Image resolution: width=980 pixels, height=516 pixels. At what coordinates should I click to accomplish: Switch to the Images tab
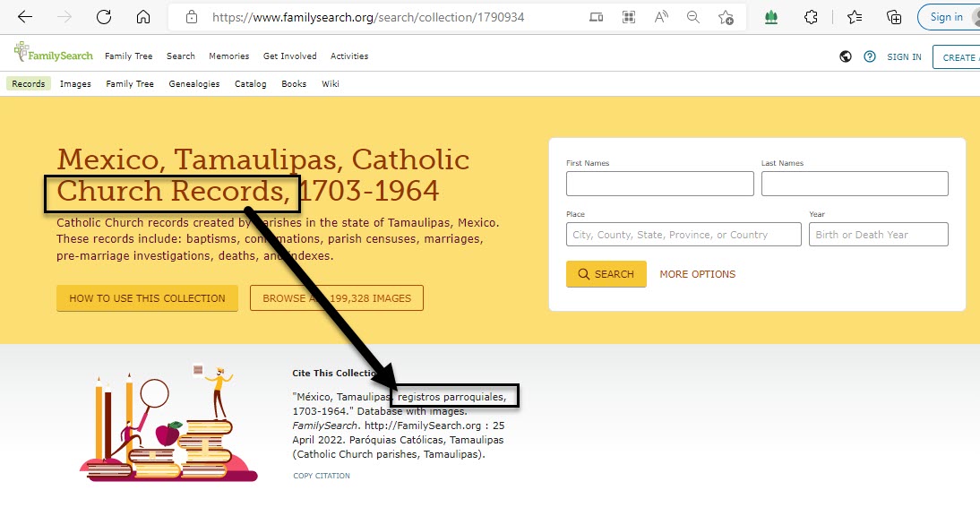coord(75,83)
